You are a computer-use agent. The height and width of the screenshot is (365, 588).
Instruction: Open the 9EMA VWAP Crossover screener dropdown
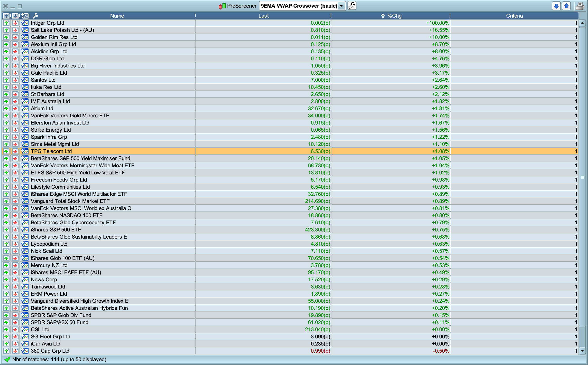point(341,6)
